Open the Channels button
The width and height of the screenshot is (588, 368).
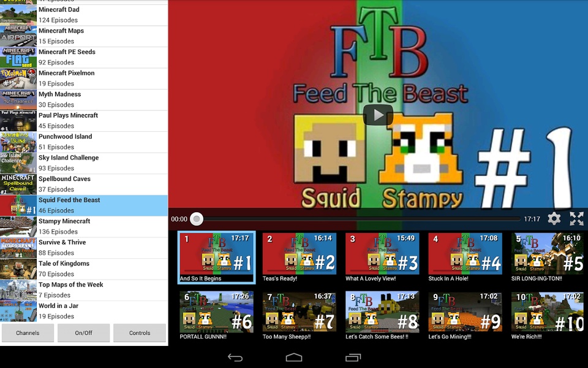pos(28,332)
